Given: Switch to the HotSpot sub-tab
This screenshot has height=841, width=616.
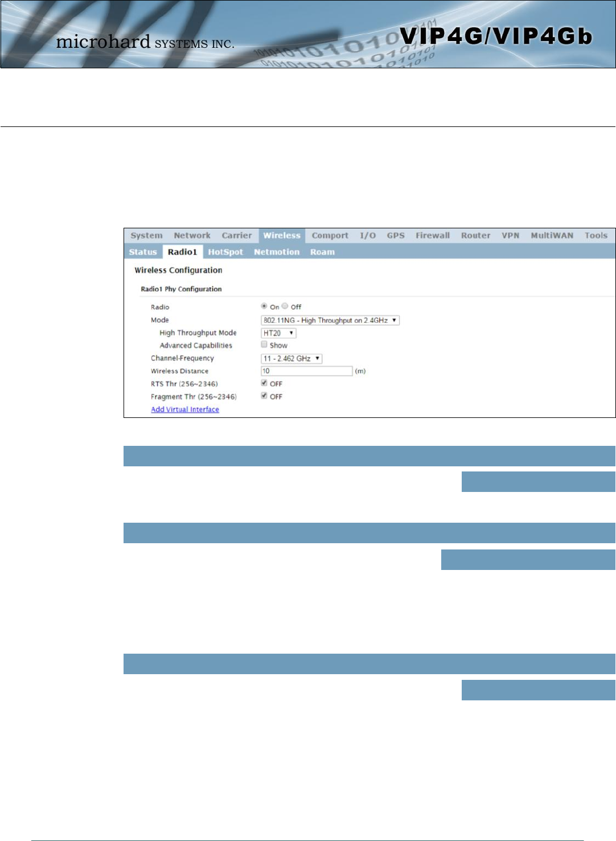Looking at the screenshot, I should click(x=225, y=252).
